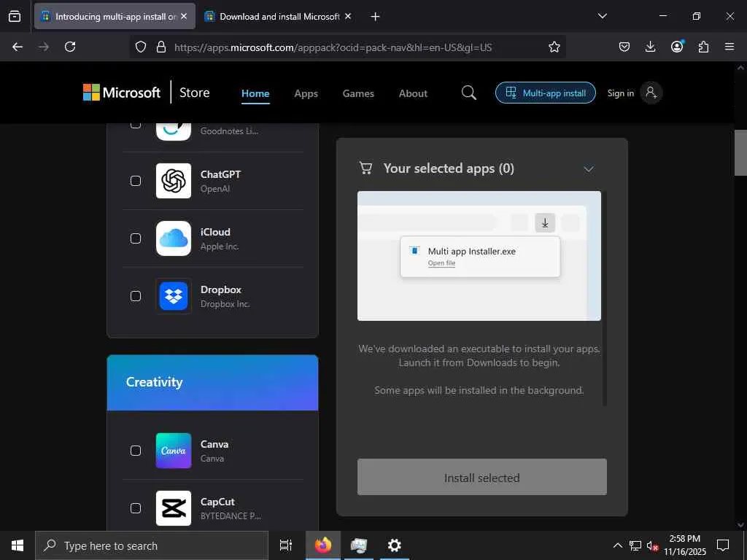Click the ChatGPT app icon
The width and height of the screenshot is (747, 560).
pyautogui.click(x=174, y=181)
